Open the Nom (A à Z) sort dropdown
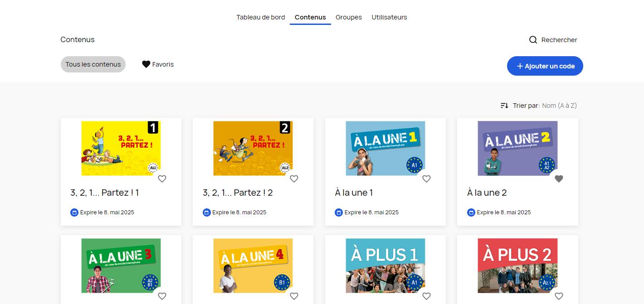This screenshot has width=644, height=304. (559, 106)
